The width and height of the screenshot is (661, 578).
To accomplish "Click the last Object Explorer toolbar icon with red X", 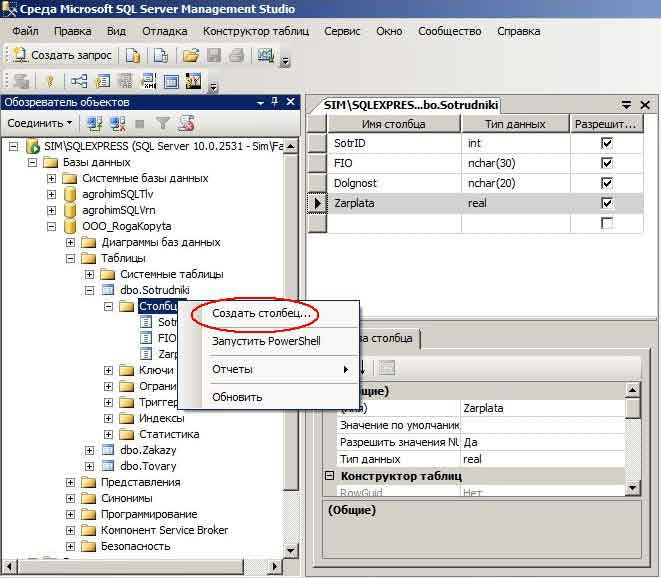I will (x=186, y=124).
